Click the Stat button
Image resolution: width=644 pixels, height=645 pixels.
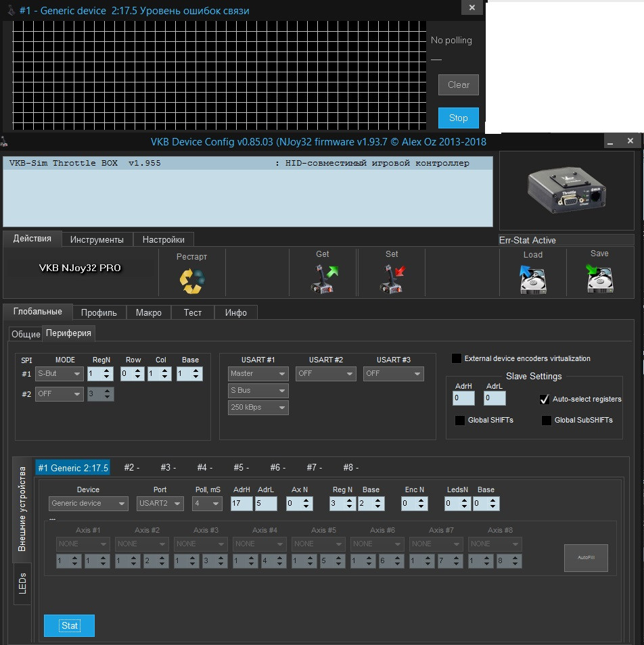click(69, 625)
